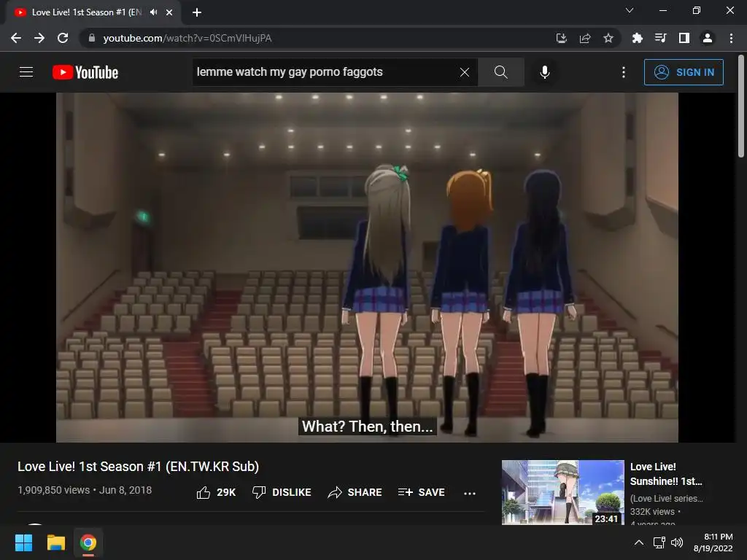Image resolution: width=747 pixels, height=560 pixels.
Task: Click the page vertical scrollbar
Action: click(741, 106)
